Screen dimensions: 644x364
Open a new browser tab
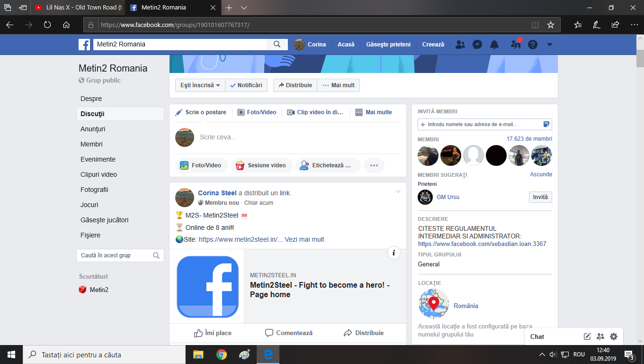(229, 8)
